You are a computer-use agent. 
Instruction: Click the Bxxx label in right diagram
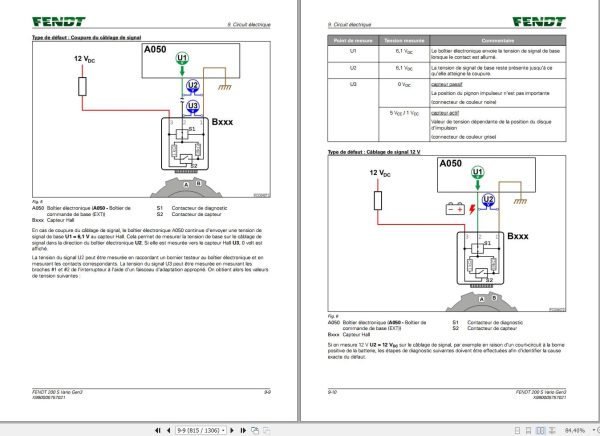518,236
